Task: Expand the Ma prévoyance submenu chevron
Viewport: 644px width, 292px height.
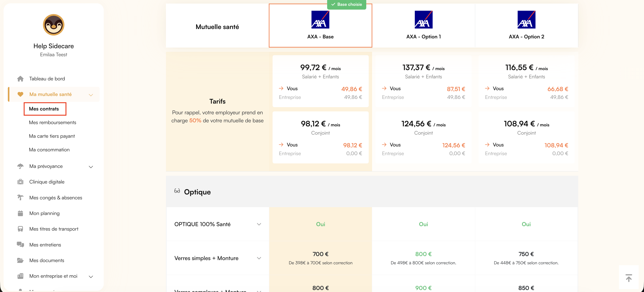Action: (91, 167)
